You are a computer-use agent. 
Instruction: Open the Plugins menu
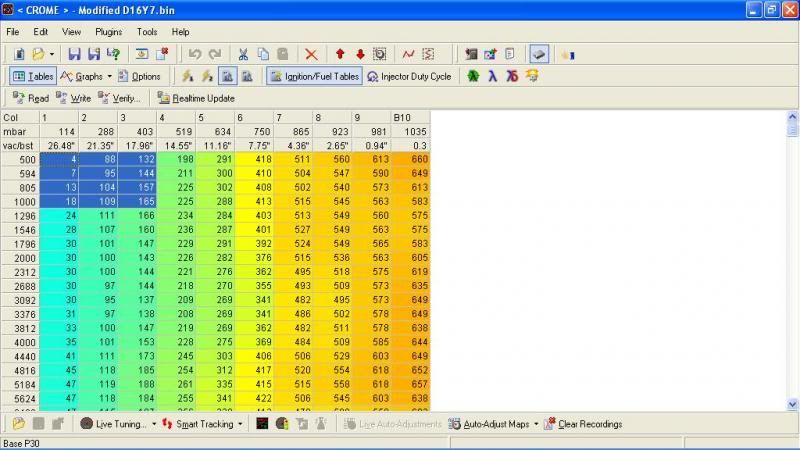pos(108,32)
